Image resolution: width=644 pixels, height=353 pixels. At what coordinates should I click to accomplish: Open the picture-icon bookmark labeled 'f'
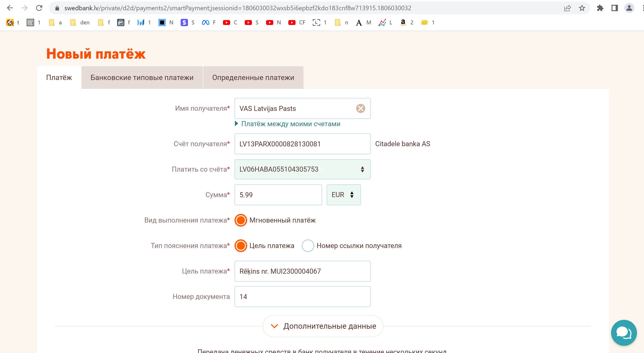tap(124, 23)
